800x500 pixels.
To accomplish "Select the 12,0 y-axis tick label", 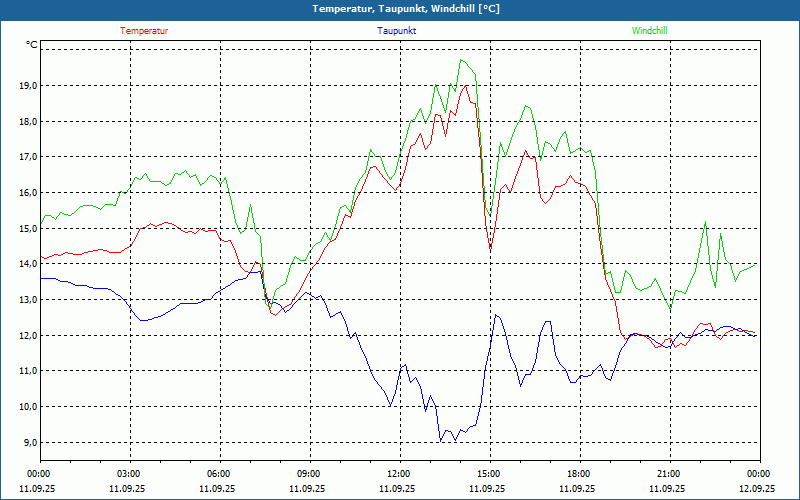I will click(28, 335).
